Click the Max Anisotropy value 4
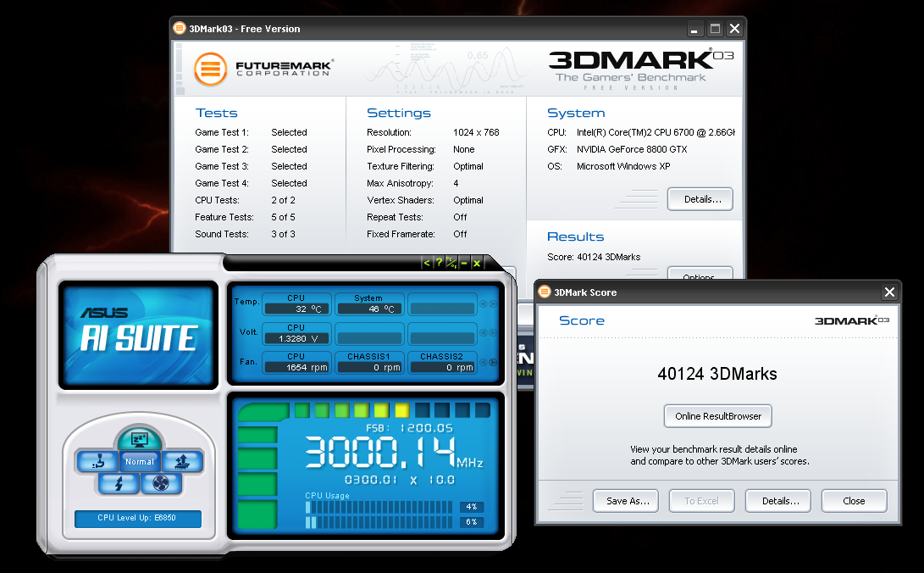 456,183
